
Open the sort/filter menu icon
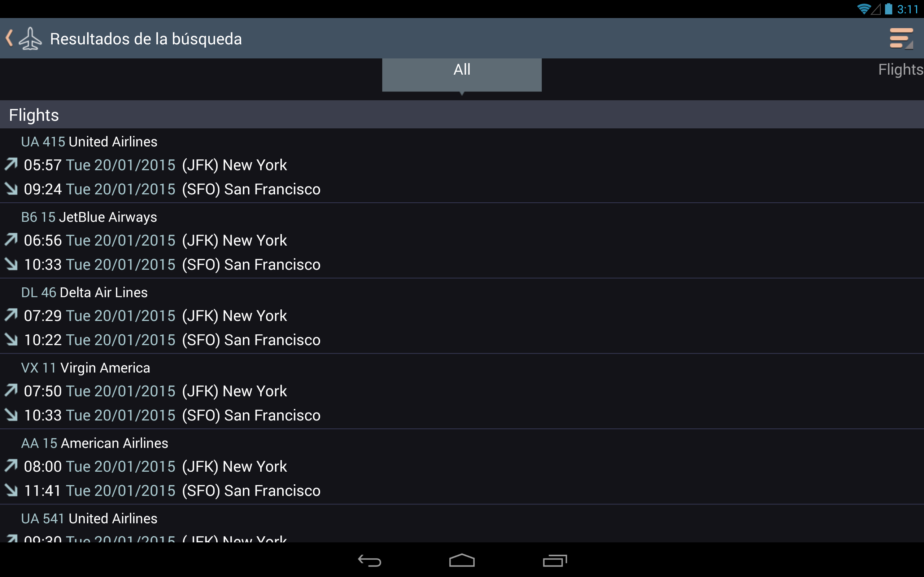(x=901, y=39)
